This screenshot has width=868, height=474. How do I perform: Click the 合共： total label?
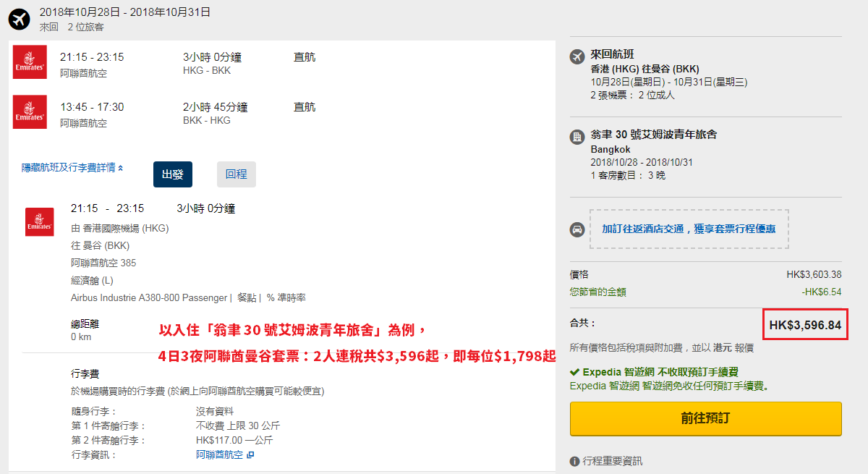click(x=583, y=323)
